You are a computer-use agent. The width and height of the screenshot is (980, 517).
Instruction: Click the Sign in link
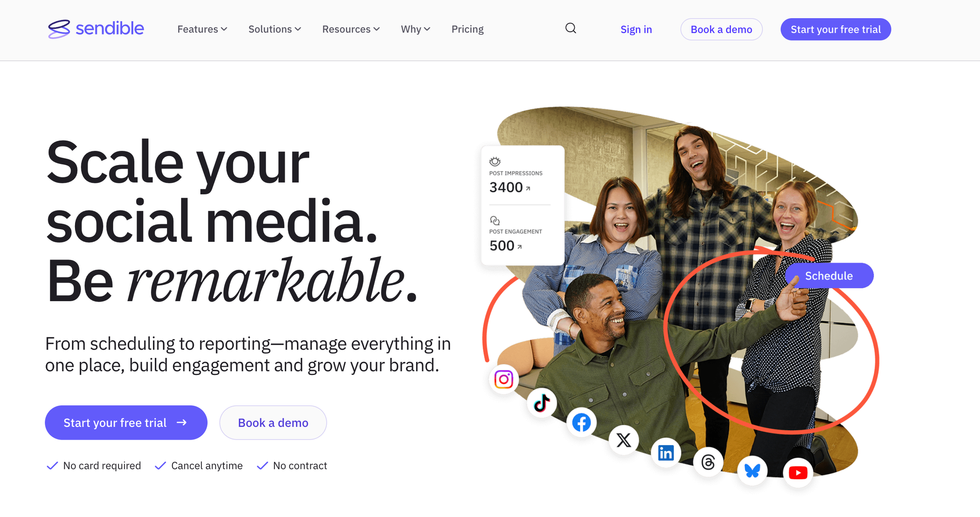(x=636, y=29)
